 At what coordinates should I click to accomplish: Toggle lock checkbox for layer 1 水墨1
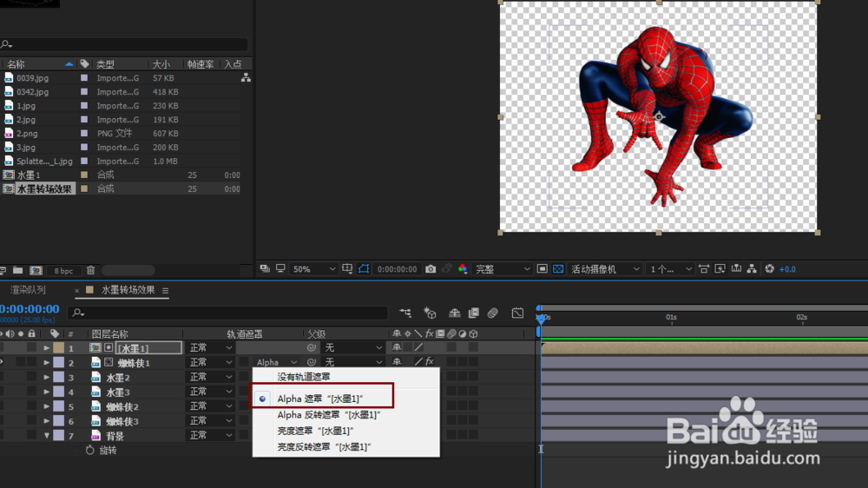pyautogui.click(x=31, y=347)
